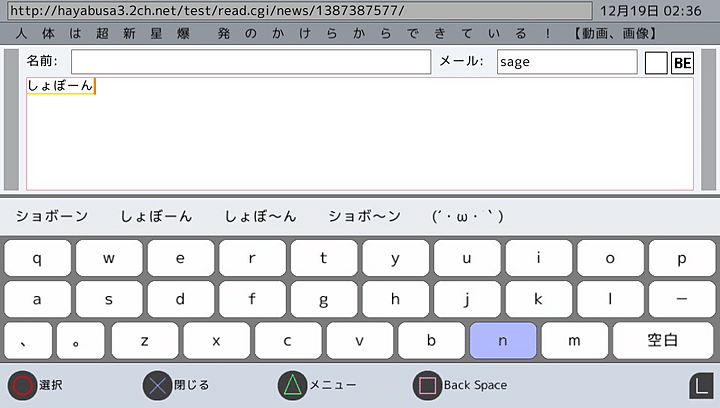Viewport: 720px width, 408px height.
Task: Tap the L shoulder button icon
Action: tap(701, 386)
